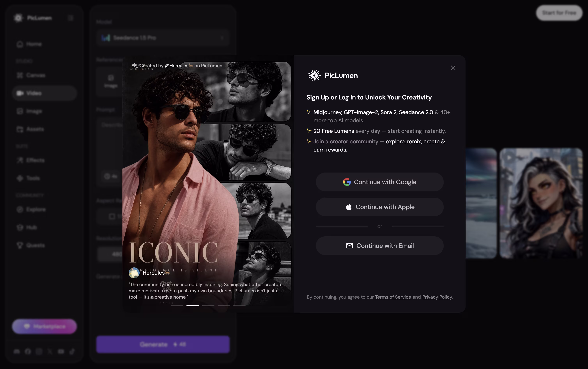Open the Seedance 1.5 Pro model dropdown
Viewport: 588px width, 369px height.
163,38
